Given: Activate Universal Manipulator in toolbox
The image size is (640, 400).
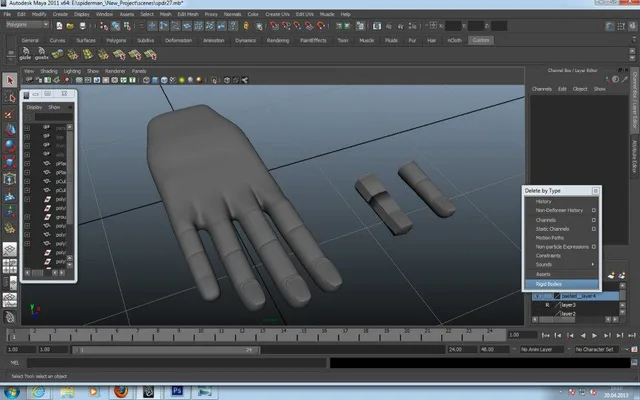Looking at the screenshot, I should coord(10,179).
